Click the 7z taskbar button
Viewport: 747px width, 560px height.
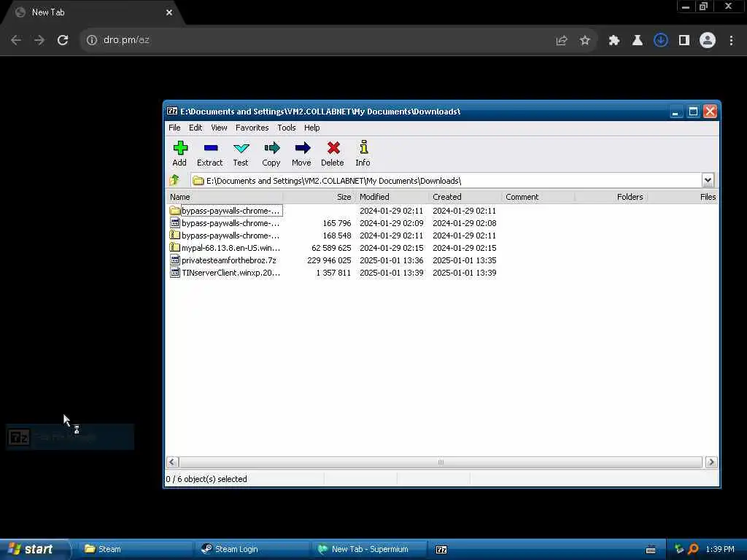pos(441,549)
